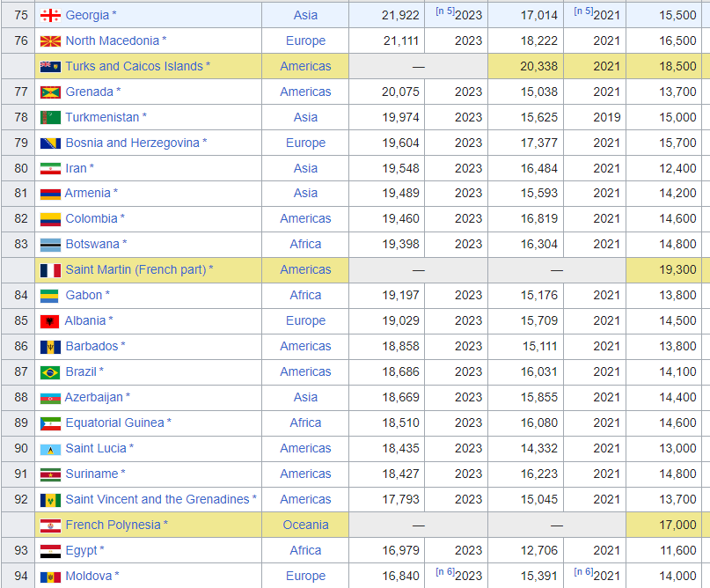The width and height of the screenshot is (710, 588).
Task: Click the Barbados flag icon
Action: click(x=50, y=346)
